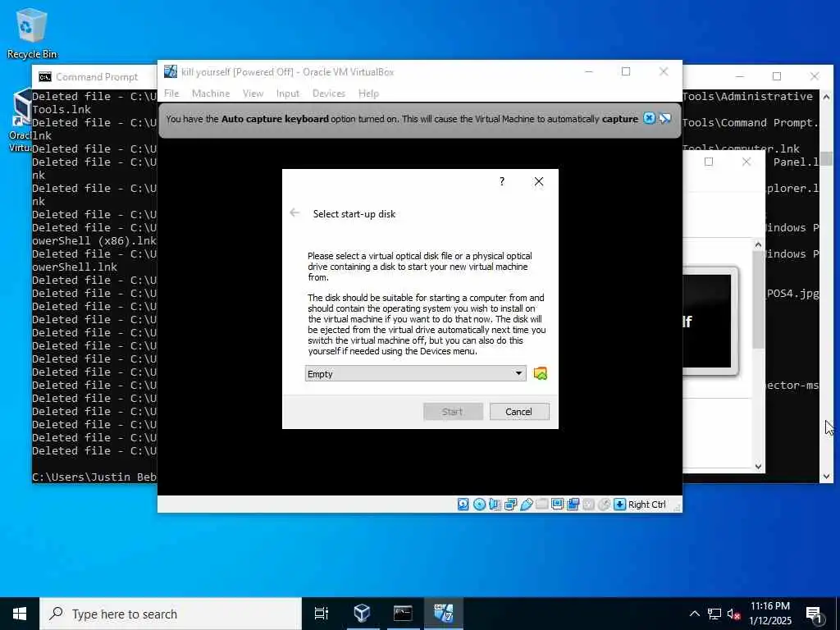Maximize the small background window behind VirtualBox
This screenshot has width=840, height=630.
click(x=709, y=162)
